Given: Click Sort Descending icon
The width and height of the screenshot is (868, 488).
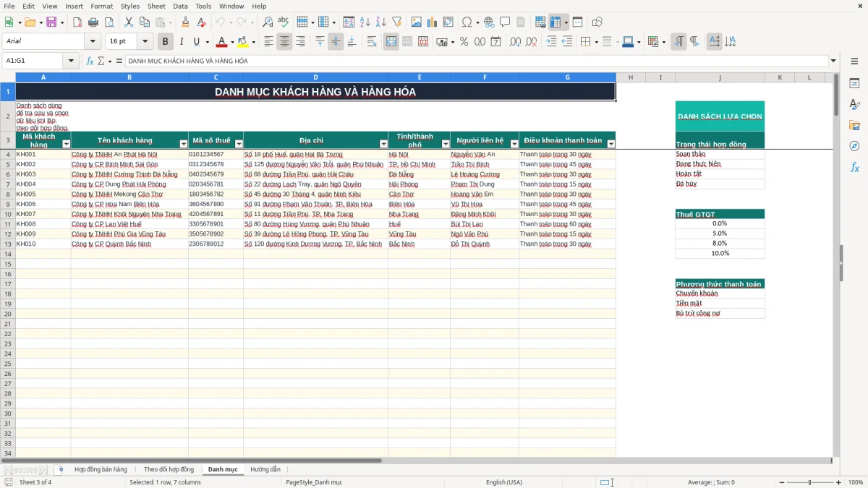Looking at the screenshot, I should [381, 22].
